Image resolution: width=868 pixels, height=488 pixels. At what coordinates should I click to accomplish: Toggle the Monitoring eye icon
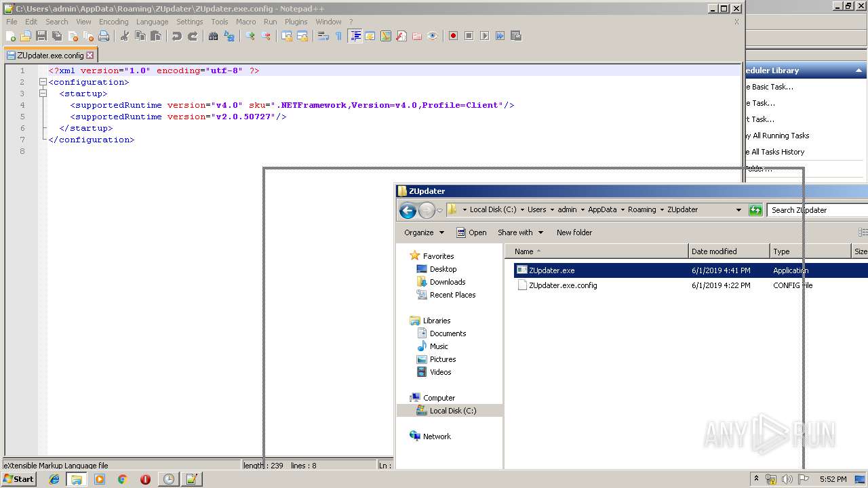[x=433, y=36]
